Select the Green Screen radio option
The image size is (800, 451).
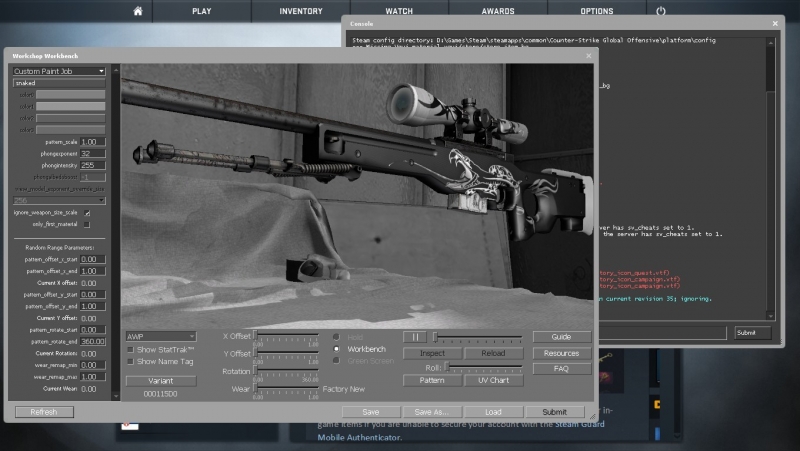[336, 361]
